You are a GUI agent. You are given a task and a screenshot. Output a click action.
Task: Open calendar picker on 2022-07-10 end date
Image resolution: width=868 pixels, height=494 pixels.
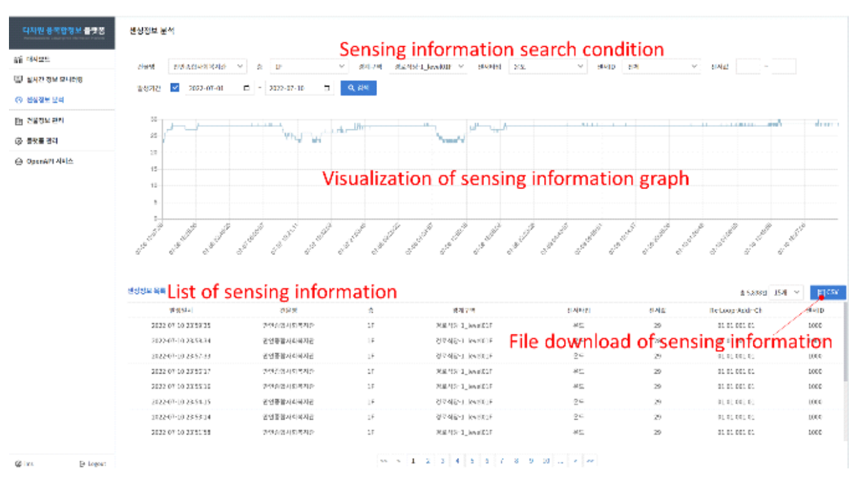coord(328,88)
